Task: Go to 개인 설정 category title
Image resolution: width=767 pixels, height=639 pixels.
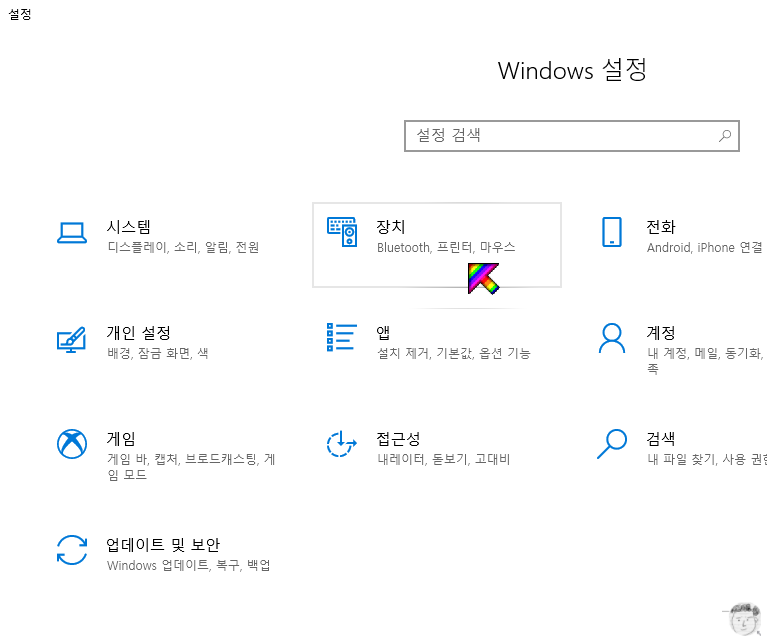Action: point(138,333)
